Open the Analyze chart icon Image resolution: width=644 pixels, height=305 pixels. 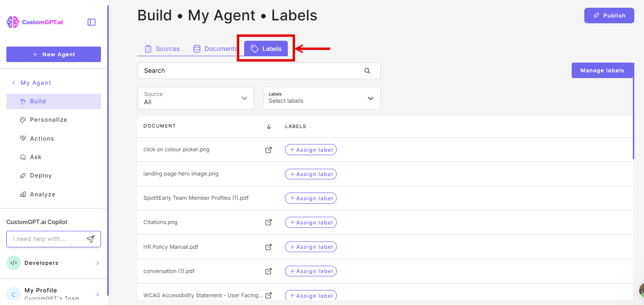[x=22, y=194]
